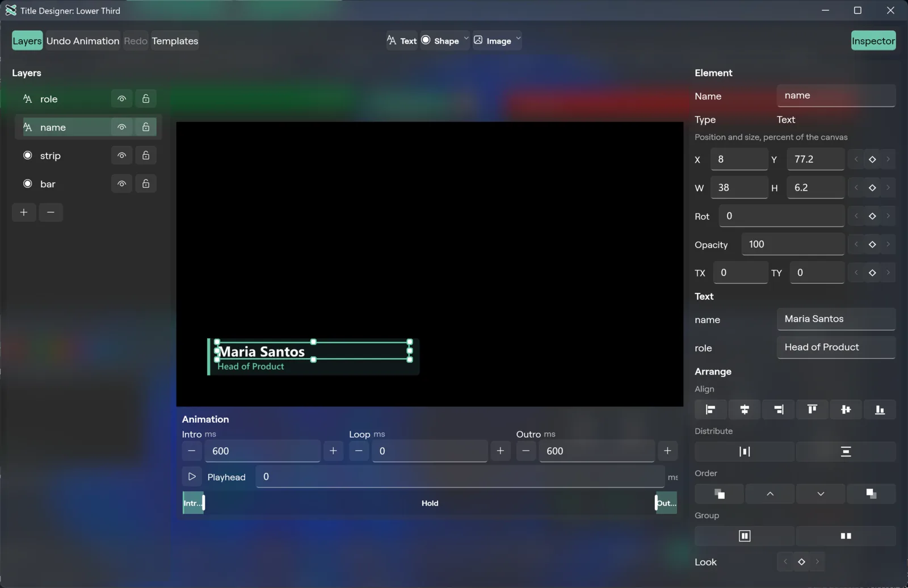Add a new layer with plus button

tap(24, 212)
